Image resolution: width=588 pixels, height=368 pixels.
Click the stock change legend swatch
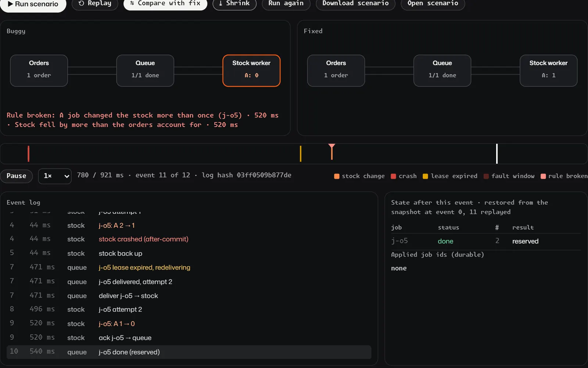(337, 176)
